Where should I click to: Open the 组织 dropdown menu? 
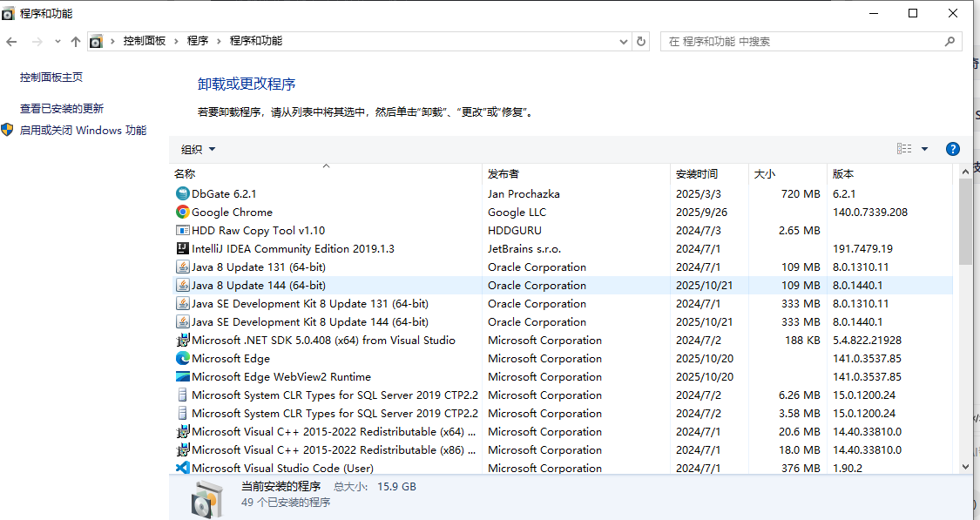click(x=198, y=149)
